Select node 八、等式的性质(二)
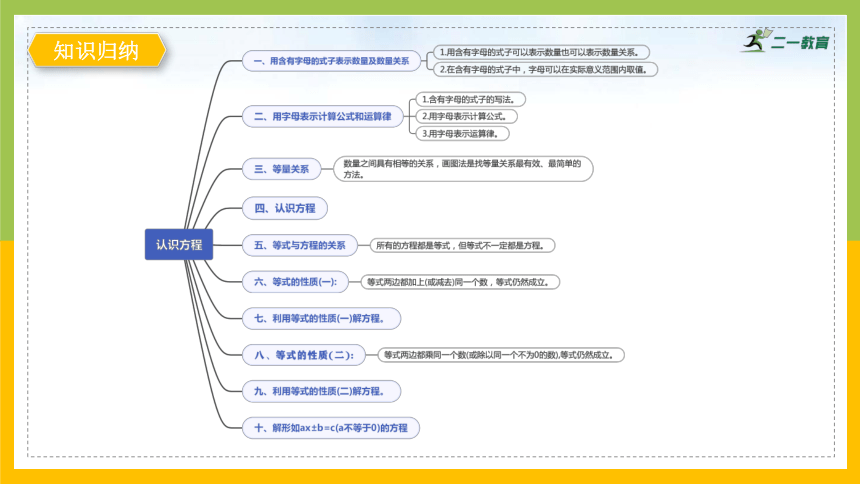Screen dimensions: 860x484 [304, 355]
